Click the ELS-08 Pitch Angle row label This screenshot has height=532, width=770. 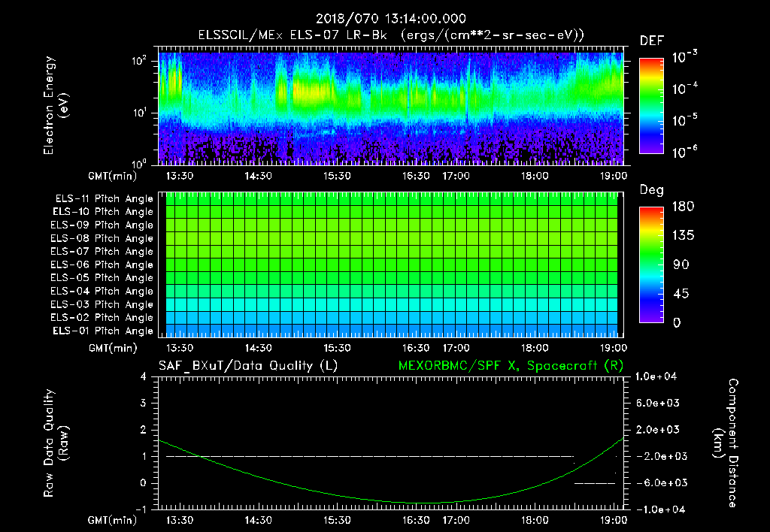click(x=102, y=238)
